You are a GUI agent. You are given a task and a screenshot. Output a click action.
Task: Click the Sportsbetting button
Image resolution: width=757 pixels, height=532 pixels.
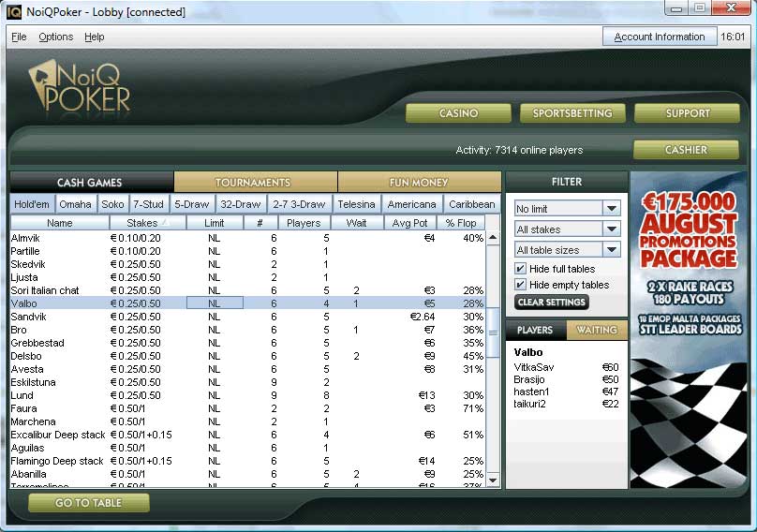coord(572,113)
